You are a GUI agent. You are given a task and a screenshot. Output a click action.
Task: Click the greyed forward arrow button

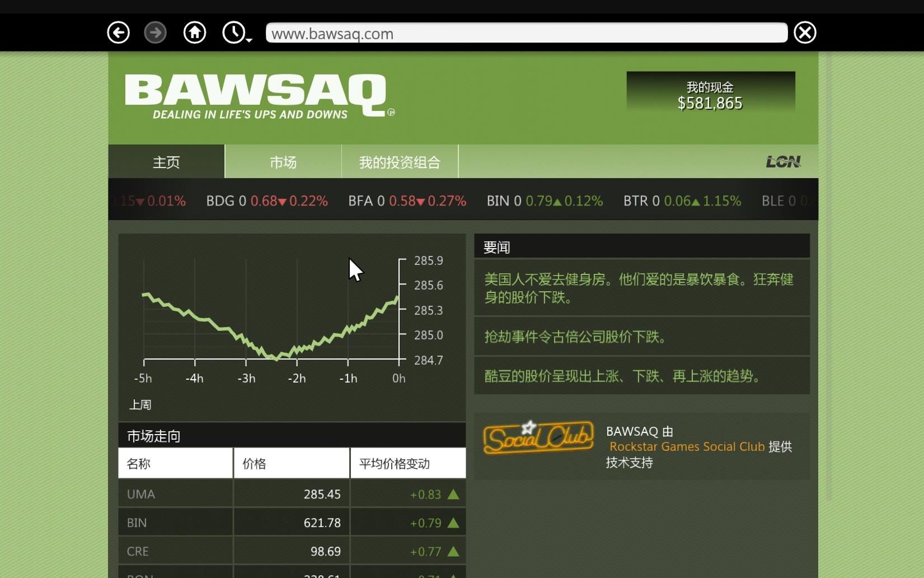(x=156, y=32)
